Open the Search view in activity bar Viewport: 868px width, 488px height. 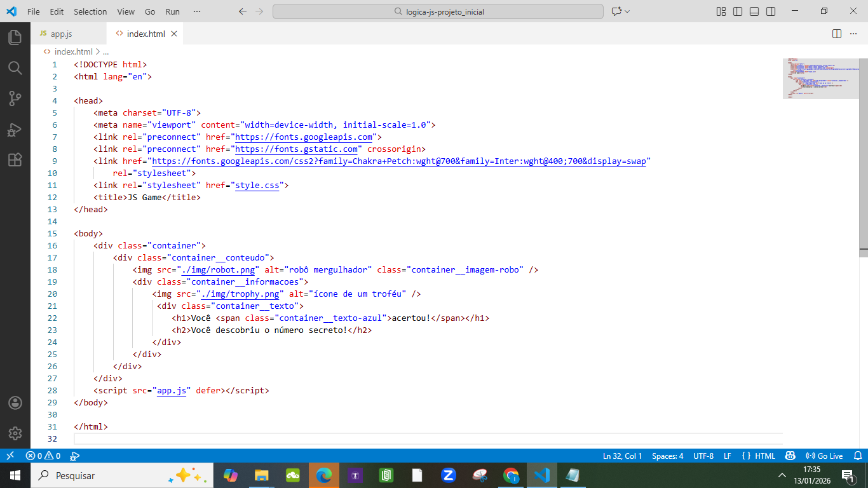point(15,68)
